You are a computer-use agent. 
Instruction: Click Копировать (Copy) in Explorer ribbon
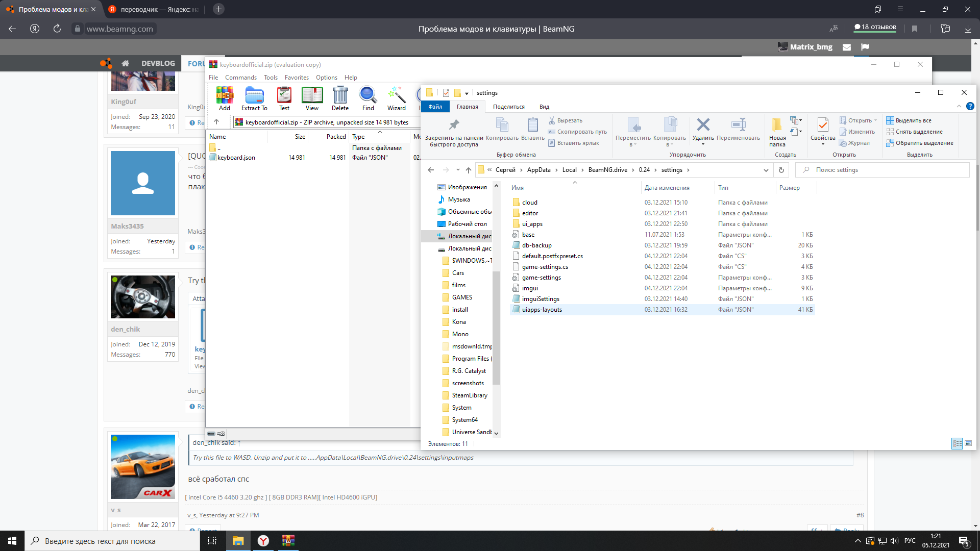pyautogui.click(x=502, y=129)
